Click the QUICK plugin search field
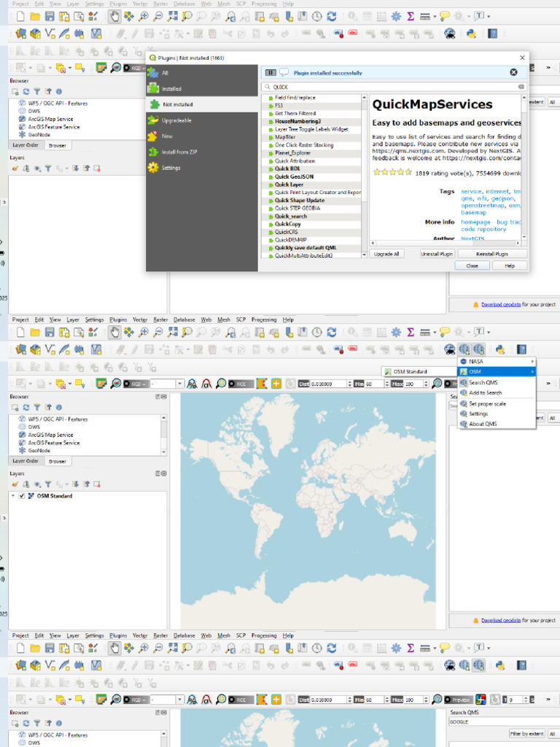 click(393, 87)
